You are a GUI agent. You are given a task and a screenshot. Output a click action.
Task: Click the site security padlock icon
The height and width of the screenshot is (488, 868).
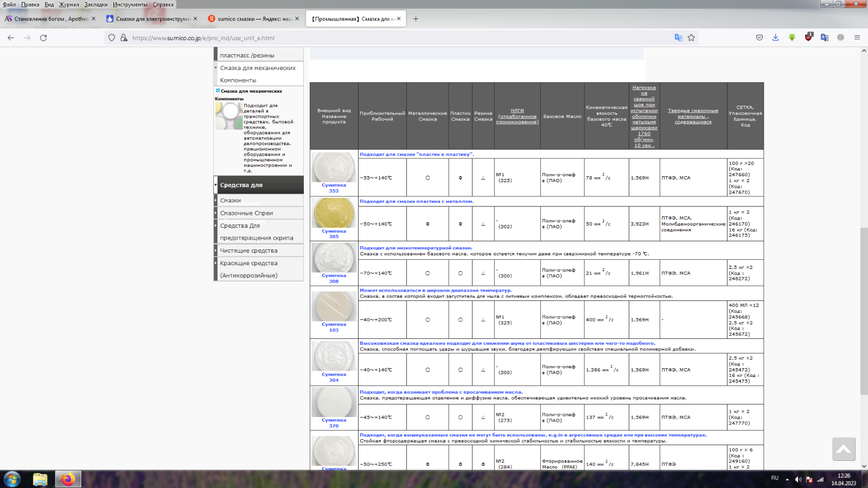coord(124,38)
